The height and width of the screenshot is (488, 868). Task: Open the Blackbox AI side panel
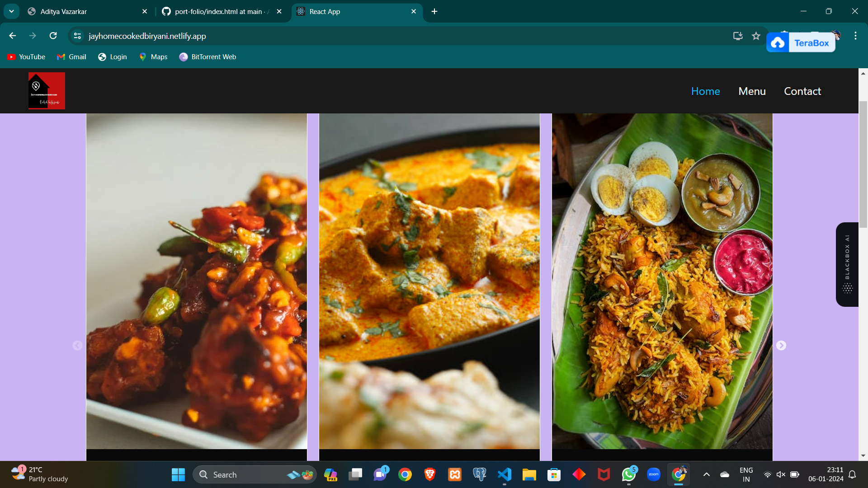click(847, 264)
